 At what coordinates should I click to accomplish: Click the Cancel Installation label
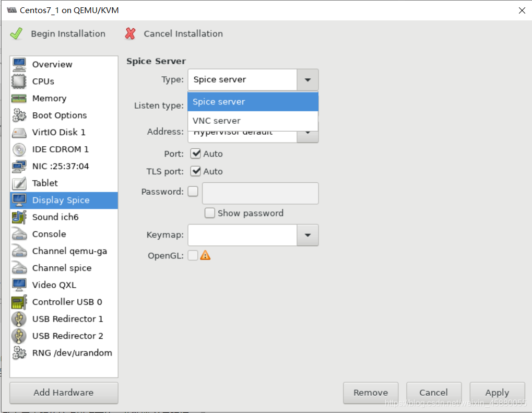[183, 33]
